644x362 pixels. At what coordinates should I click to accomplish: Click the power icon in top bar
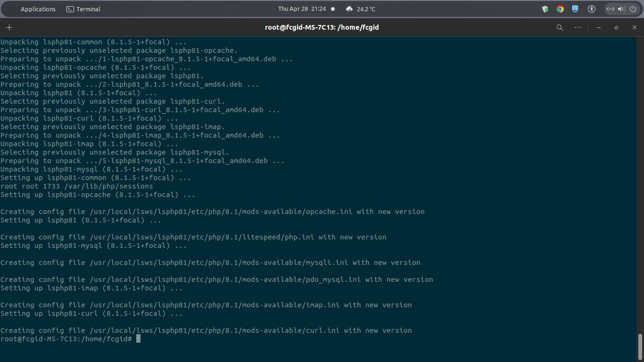tap(633, 9)
